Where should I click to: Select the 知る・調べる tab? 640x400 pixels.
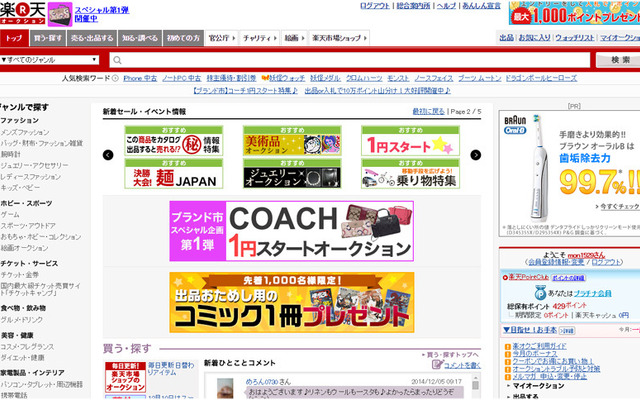coord(140,38)
